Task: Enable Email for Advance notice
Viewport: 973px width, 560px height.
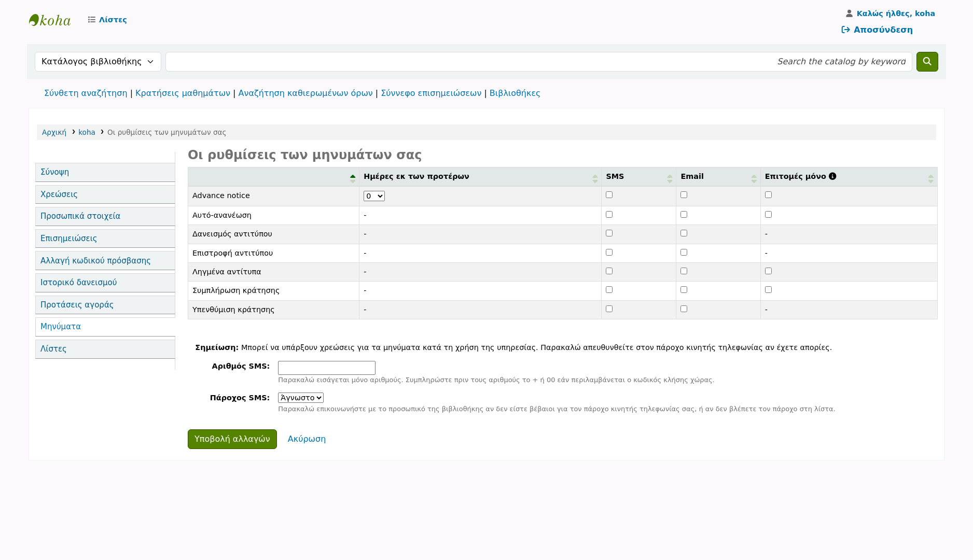Action: coord(684,195)
